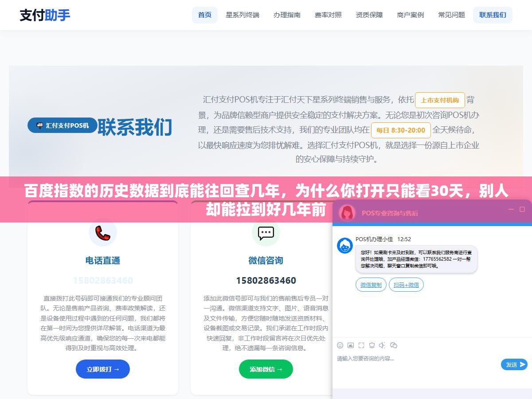532x399 pixels.
Task: Click the 联系我们 hero heading
Action: pyautogui.click(x=135, y=127)
